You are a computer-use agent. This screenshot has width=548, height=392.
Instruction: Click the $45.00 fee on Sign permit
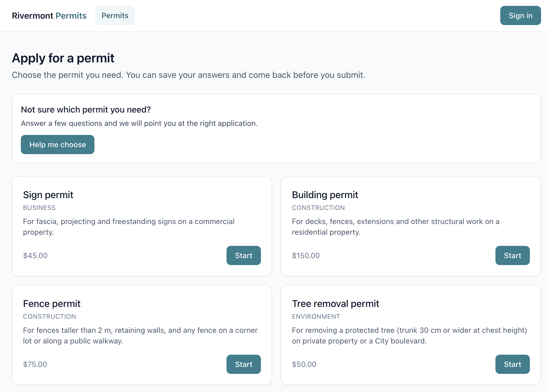point(35,255)
